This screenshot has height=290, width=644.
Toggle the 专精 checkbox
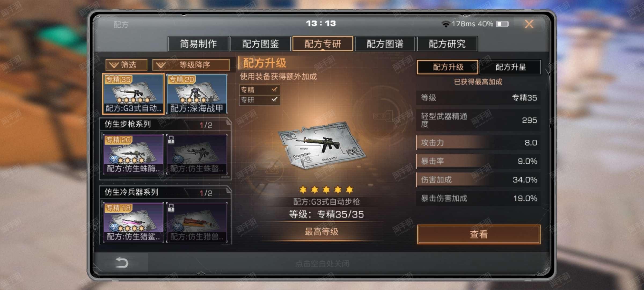coord(274,89)
